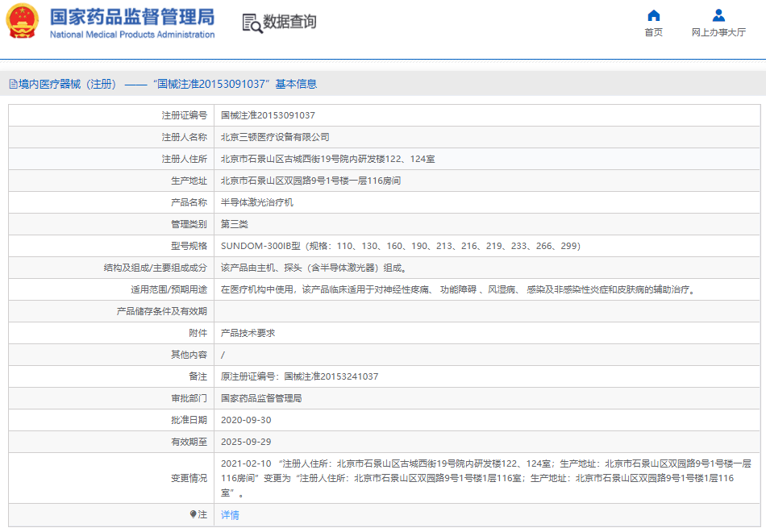This screenshot has height=532, width=766.
Task: Click the 2021-02-10 change record text
Action: point(486,478)
